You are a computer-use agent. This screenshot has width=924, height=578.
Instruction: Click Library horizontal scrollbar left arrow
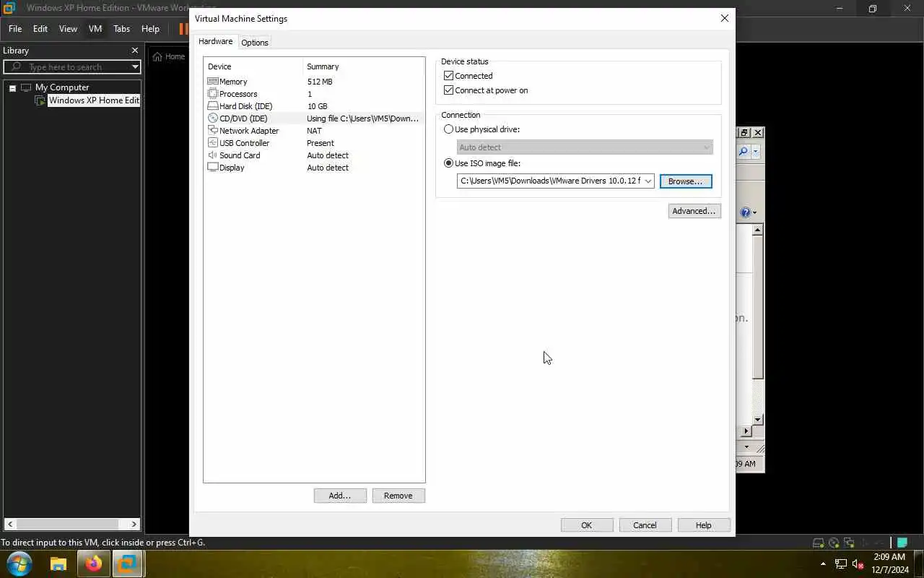pyautogui.click(x=9, y=524)
